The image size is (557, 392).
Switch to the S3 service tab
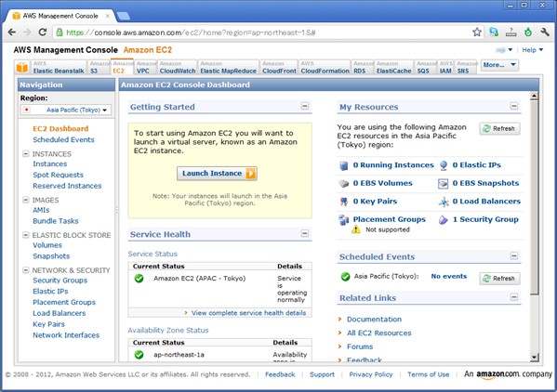click(x=99, y=67)
